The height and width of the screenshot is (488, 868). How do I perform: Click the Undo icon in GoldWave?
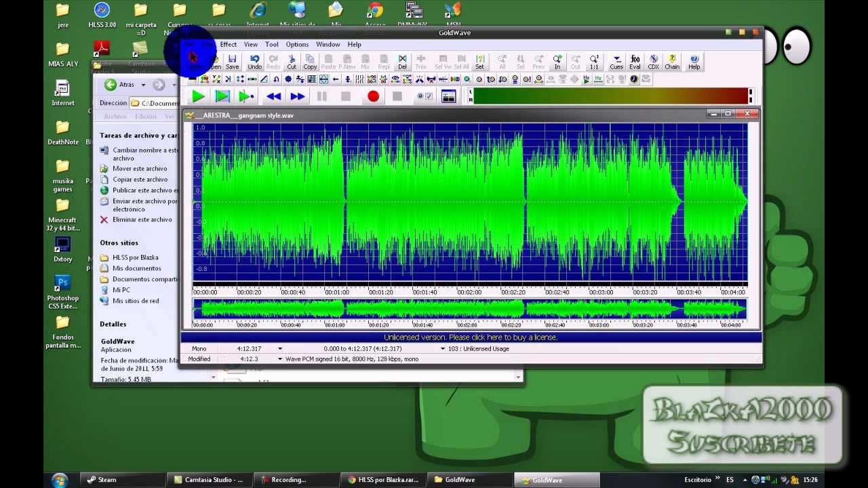click(x=254, y=62)
